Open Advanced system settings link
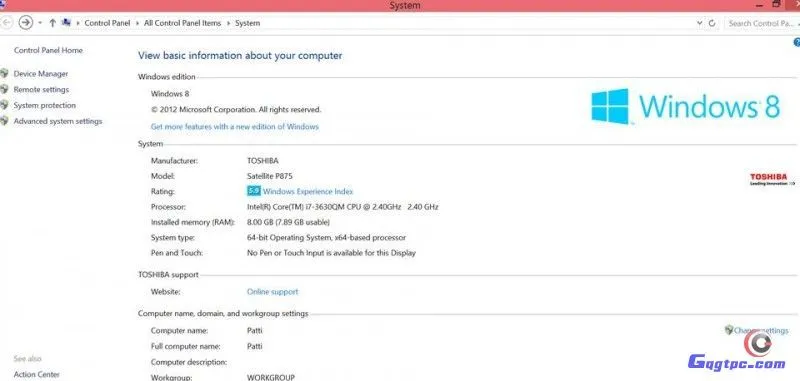Screen dimensions: 800x381 pos(58,121)
